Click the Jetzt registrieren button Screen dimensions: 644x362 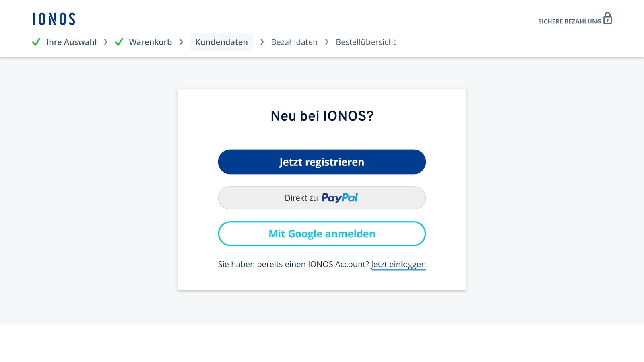(322, 162)
